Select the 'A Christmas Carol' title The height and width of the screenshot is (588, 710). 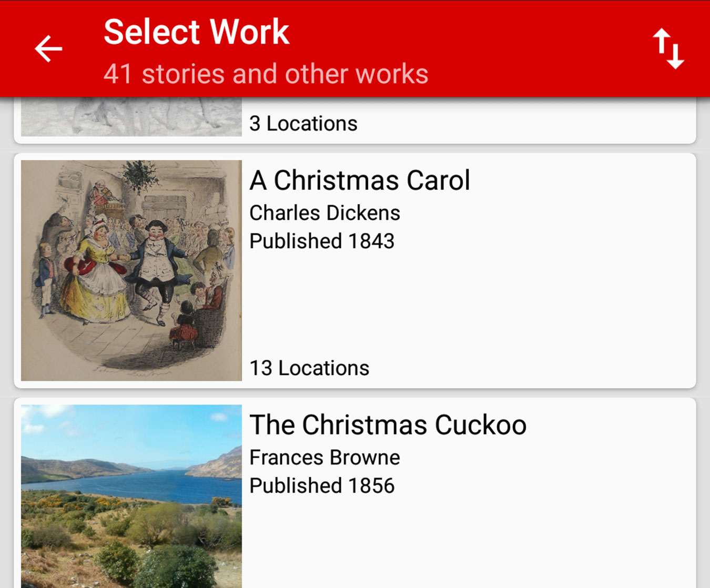coord(359,180)
